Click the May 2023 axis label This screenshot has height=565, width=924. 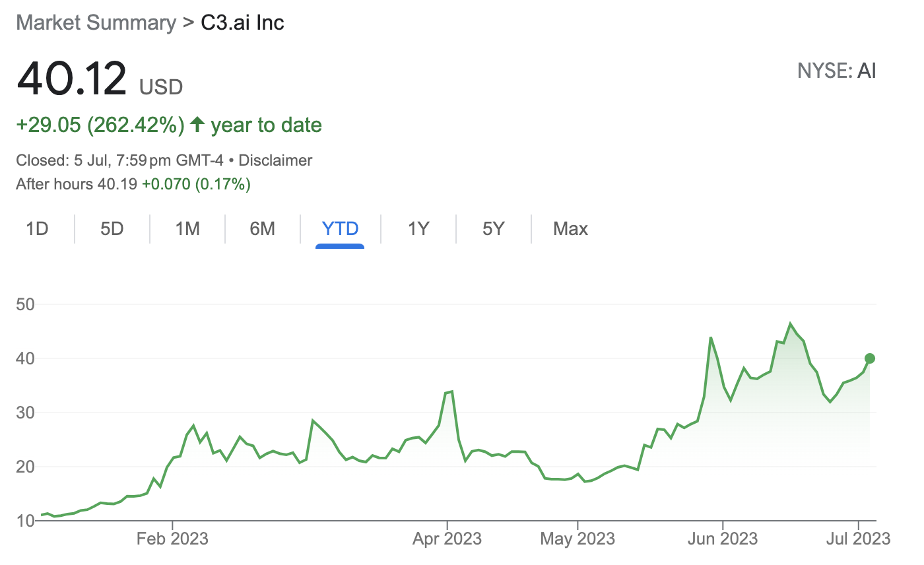point(577,539)
